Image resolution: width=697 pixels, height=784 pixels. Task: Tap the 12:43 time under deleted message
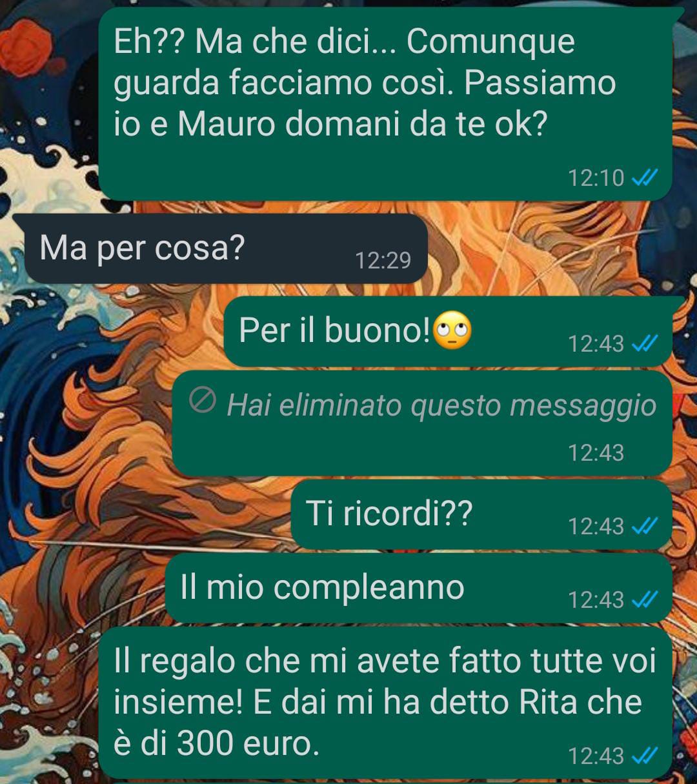(596, 453)
